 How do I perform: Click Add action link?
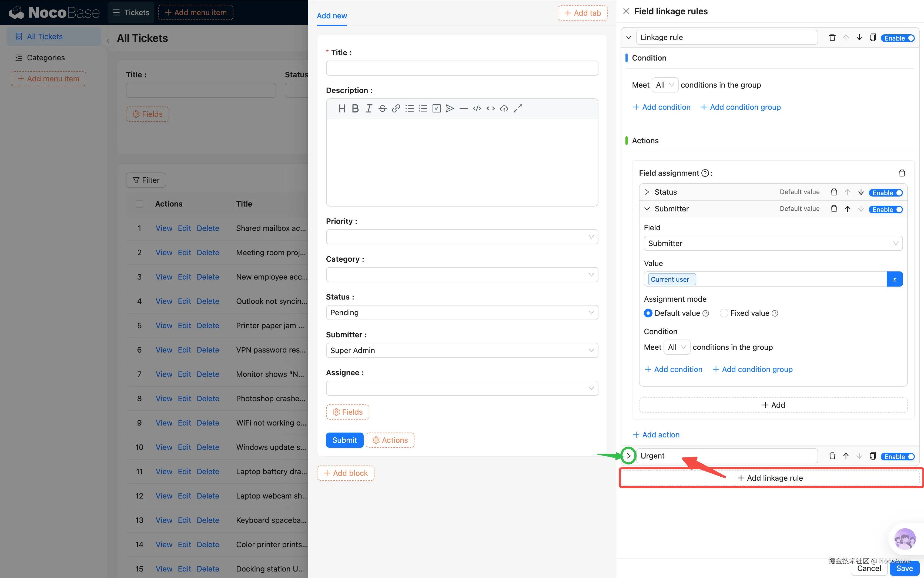(x=656, y=435)
